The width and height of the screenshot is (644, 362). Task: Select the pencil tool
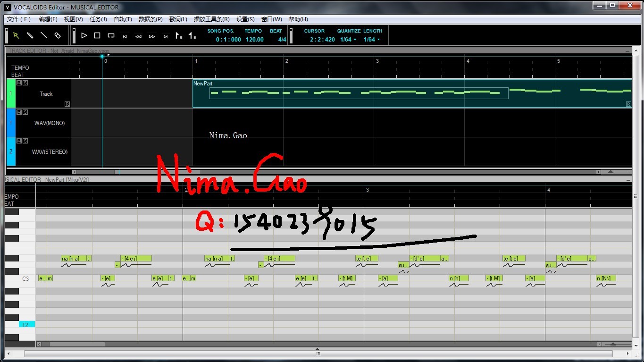pyautogui.click(x=30, y=35)
